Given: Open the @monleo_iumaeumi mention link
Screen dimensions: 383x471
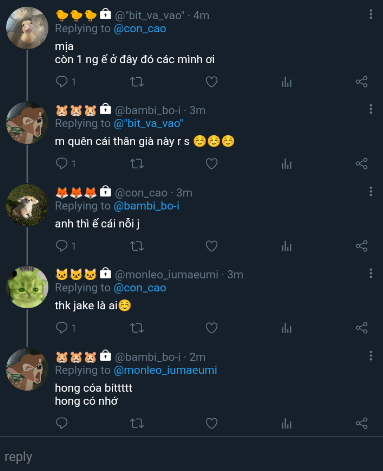Looking at the screenshot, I should coord(165,370).
